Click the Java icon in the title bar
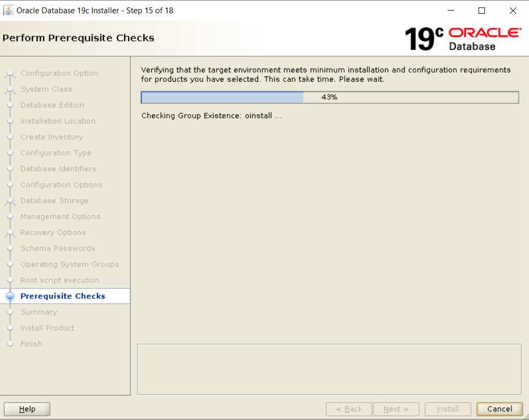The width and height of the screenshot is (529, 420). coord(8,11)
